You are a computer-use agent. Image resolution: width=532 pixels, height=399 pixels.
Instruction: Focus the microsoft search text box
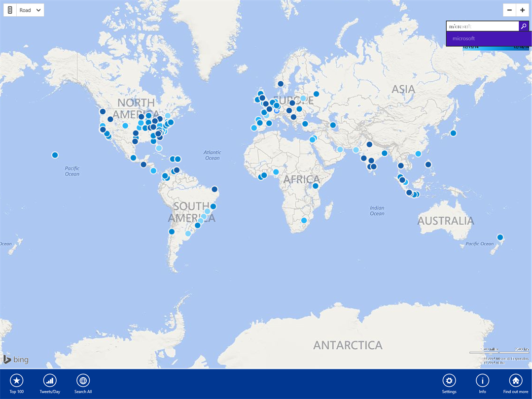[483, 26]
